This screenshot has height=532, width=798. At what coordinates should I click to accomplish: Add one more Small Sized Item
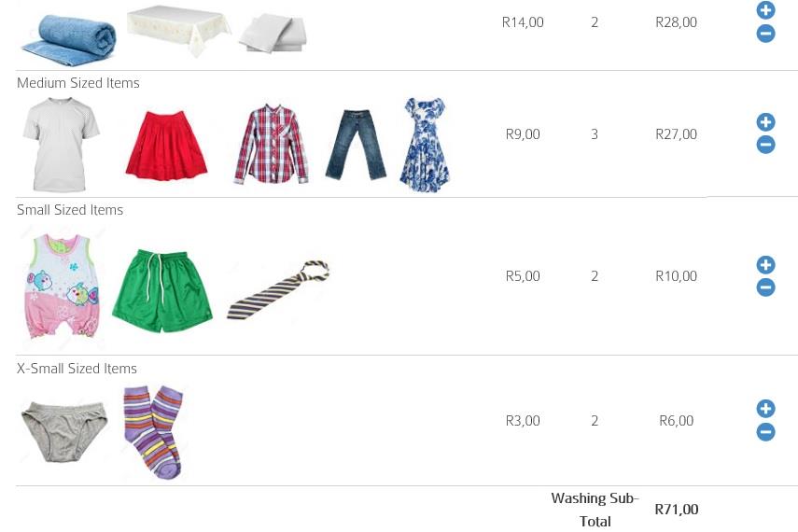point(765,265)
